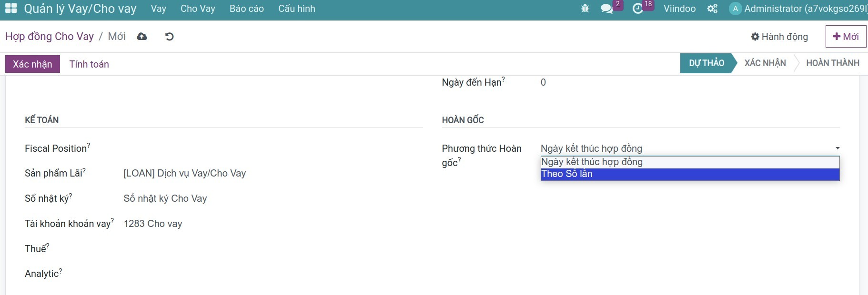Select the DỰ THẢO status stage
Screen dimensions: 868x295
(x=707, y=63)
